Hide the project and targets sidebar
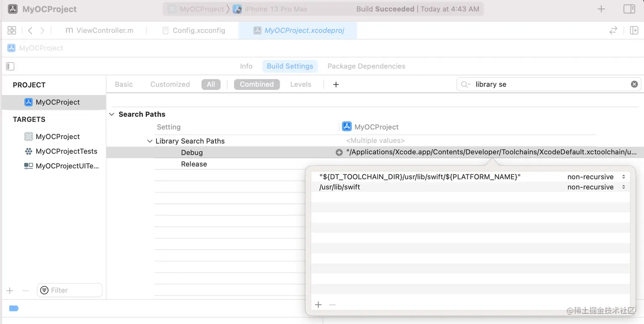This screenshot has height=324, width=644. 11,66
